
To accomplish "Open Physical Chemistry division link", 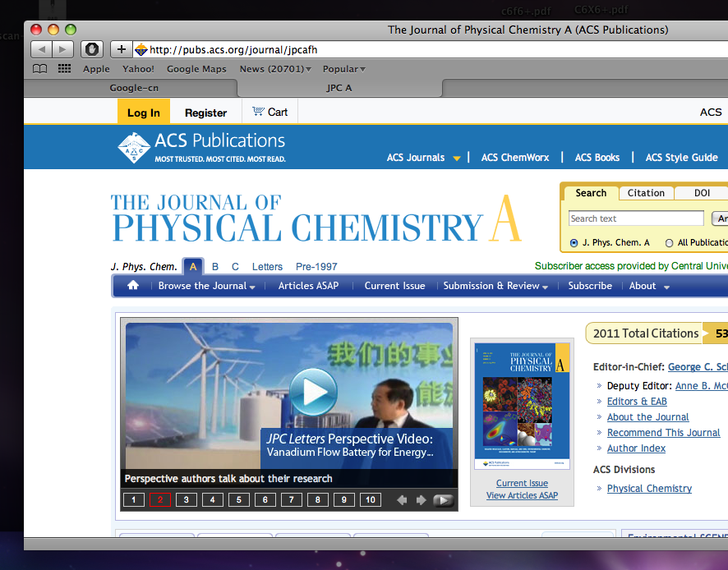I will point(649,489).
